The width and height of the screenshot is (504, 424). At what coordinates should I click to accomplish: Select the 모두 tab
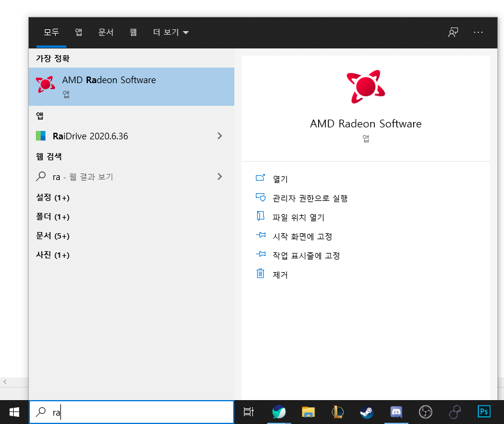tap(51, 32)
